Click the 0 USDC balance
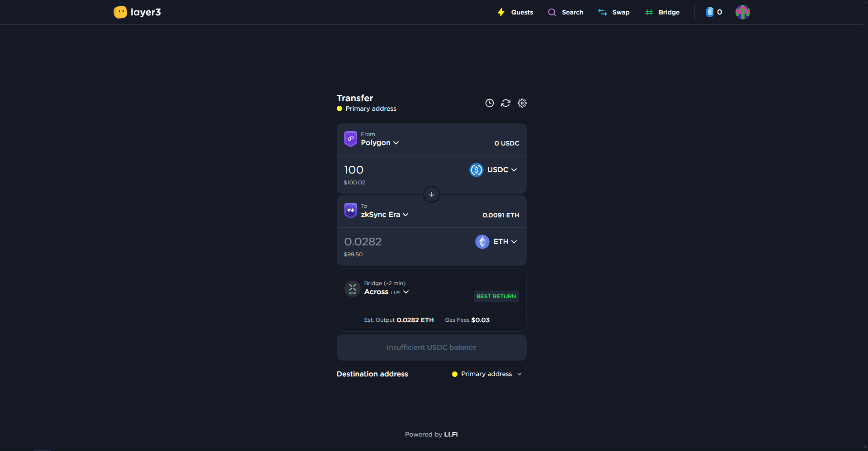This screenshot has width=868, height=451. (x=507, y=143)
